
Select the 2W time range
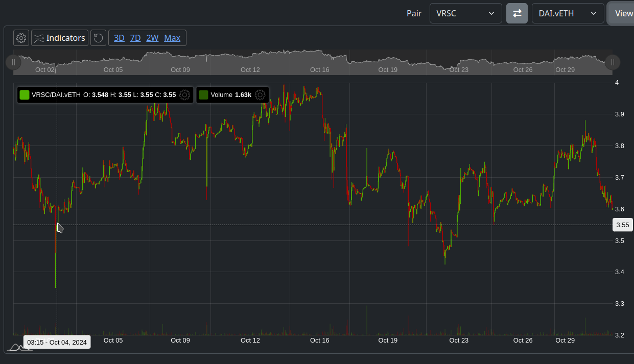[x=152, y=38]
